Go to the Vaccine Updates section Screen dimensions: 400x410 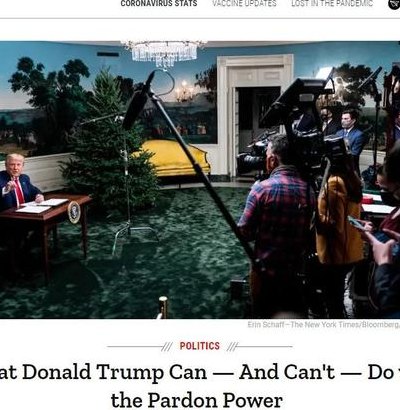[x=244, y=4]
